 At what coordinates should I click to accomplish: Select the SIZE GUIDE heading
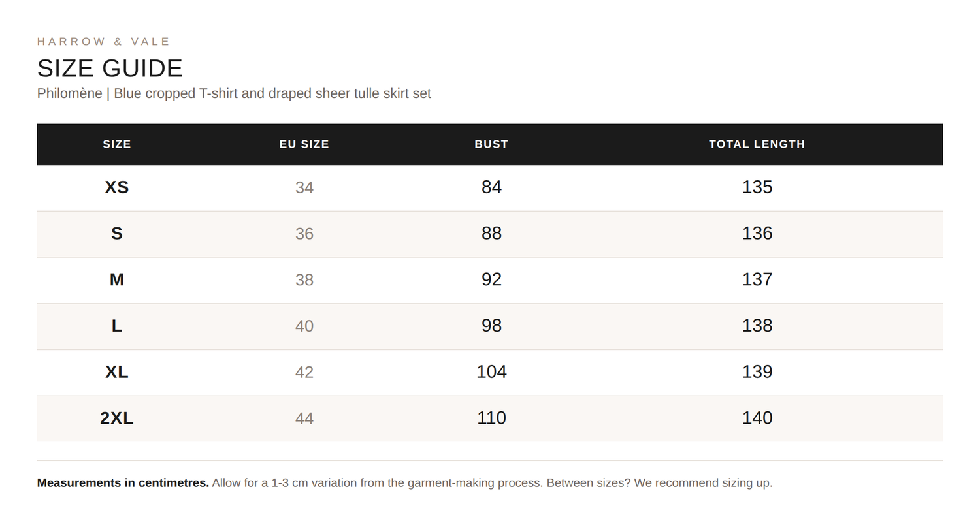pyautogui.click(x=110, y=69)
